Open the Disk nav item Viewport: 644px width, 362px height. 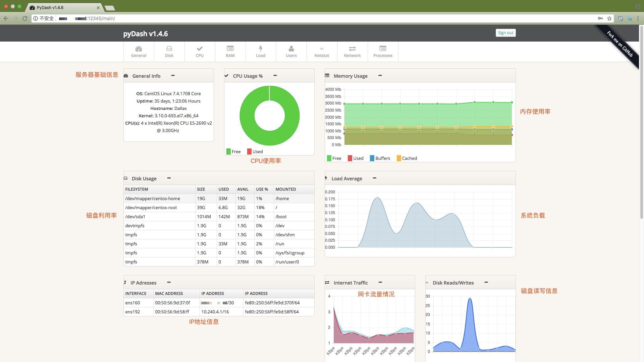pyautogui.click(x=169, y=52)
